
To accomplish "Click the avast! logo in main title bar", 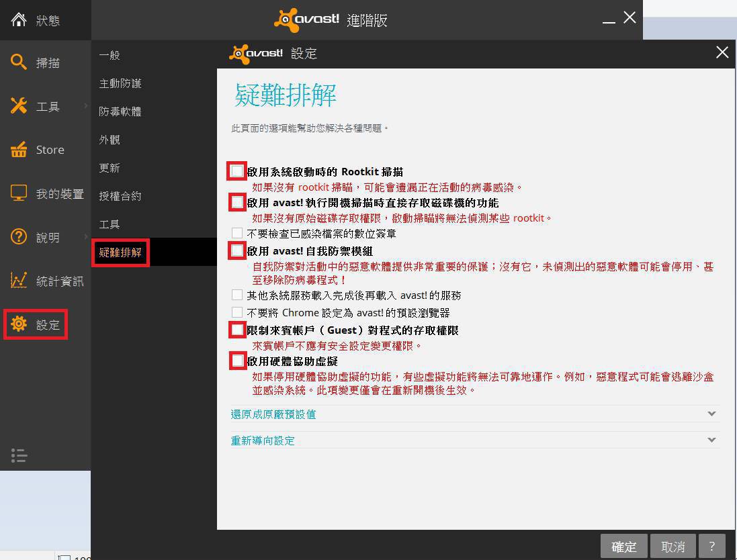I will [306, 19].
